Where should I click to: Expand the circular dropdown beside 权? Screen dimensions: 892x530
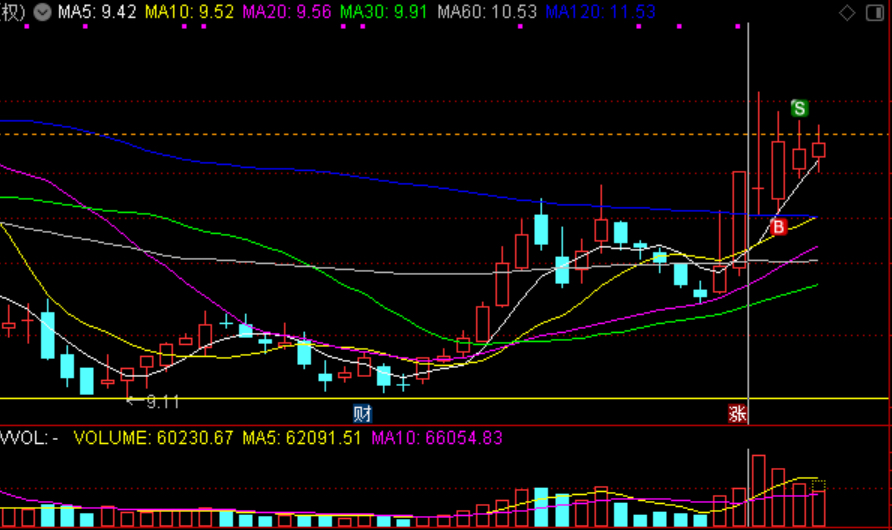pos(40,13)
